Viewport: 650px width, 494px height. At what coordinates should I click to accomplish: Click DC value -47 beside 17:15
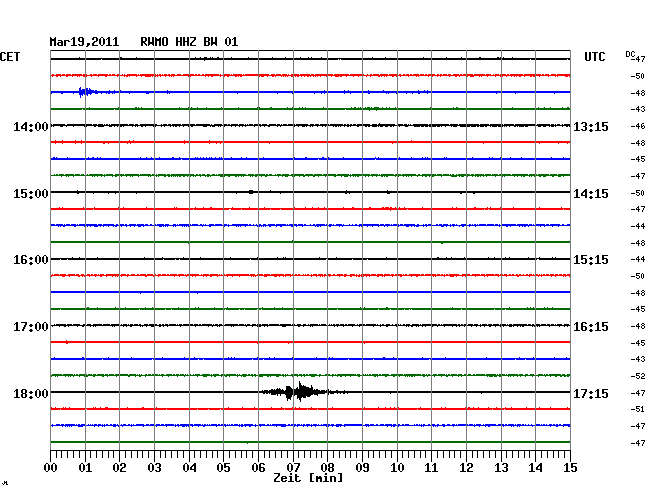pos(638,393)
